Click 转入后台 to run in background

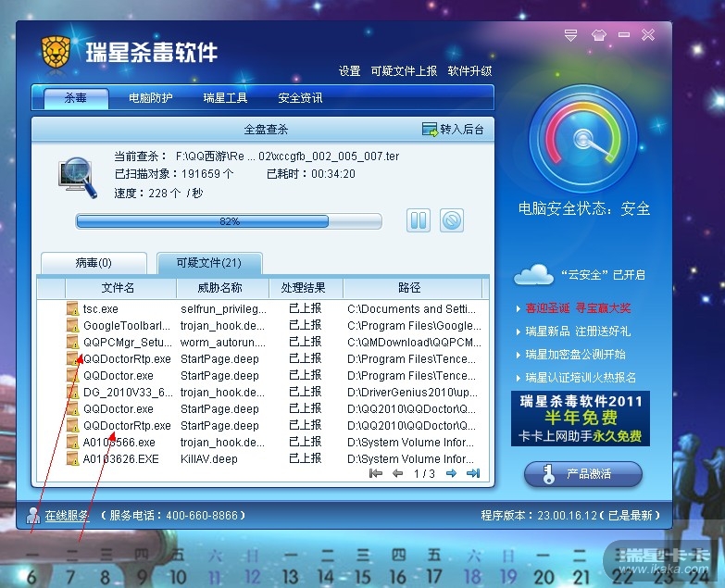coord(453,130)
